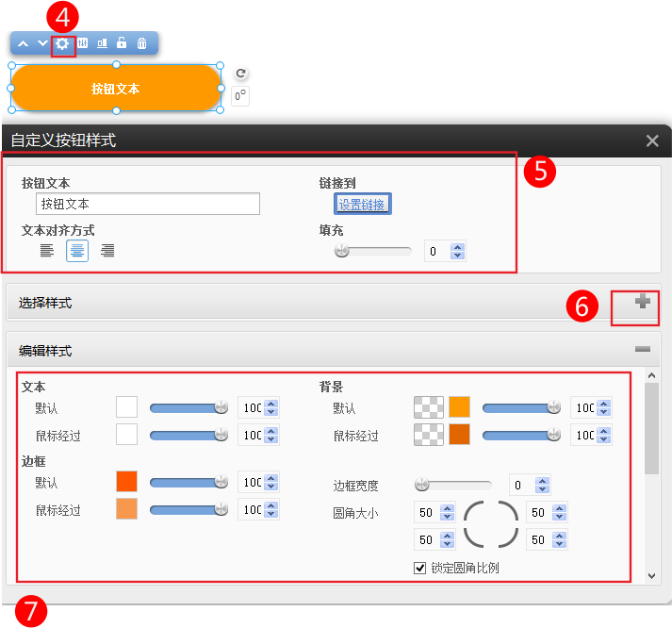The height and width of the screenshot is (628, 672).
Task: Decrease 背景 鼠标经过 opacity value stepper
Action: (x=604, y=439)
